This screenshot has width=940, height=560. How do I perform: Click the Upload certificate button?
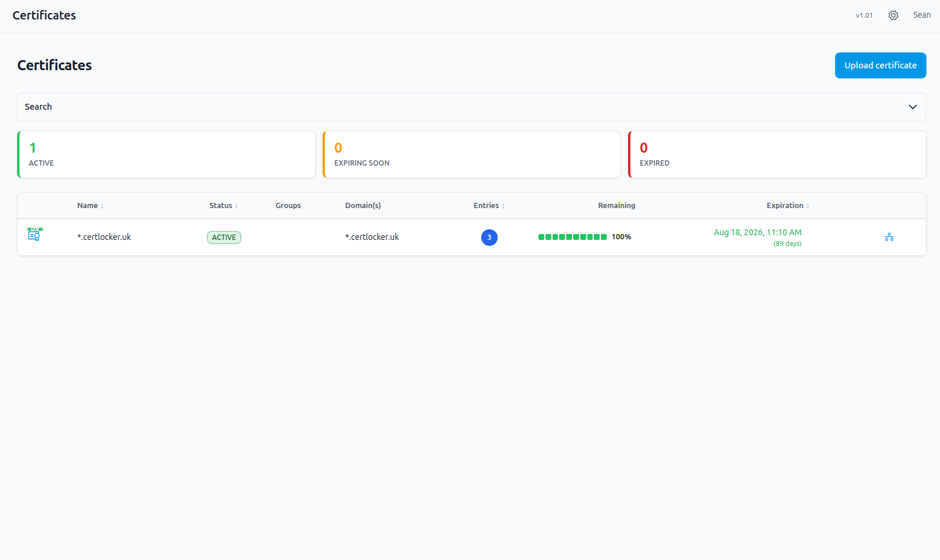[880, 65]
